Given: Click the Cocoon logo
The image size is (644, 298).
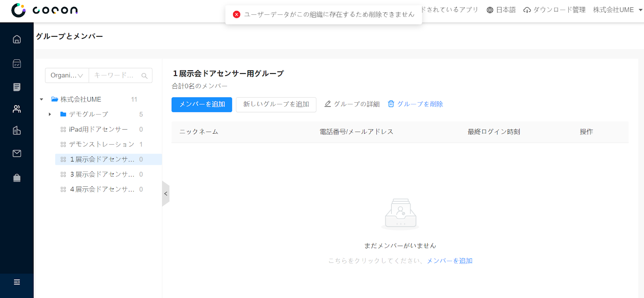Looking at the screenshot, I should (x=44, y=10).
